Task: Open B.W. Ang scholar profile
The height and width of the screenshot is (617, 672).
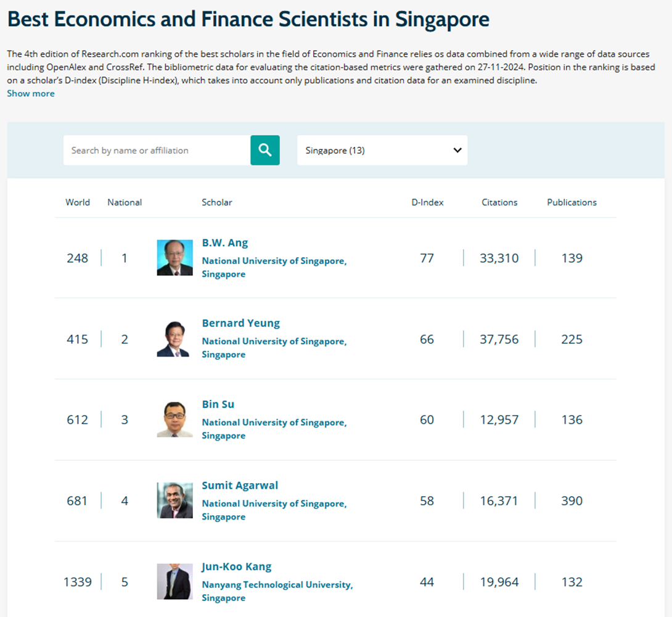Action: click(x=225, y=242)
